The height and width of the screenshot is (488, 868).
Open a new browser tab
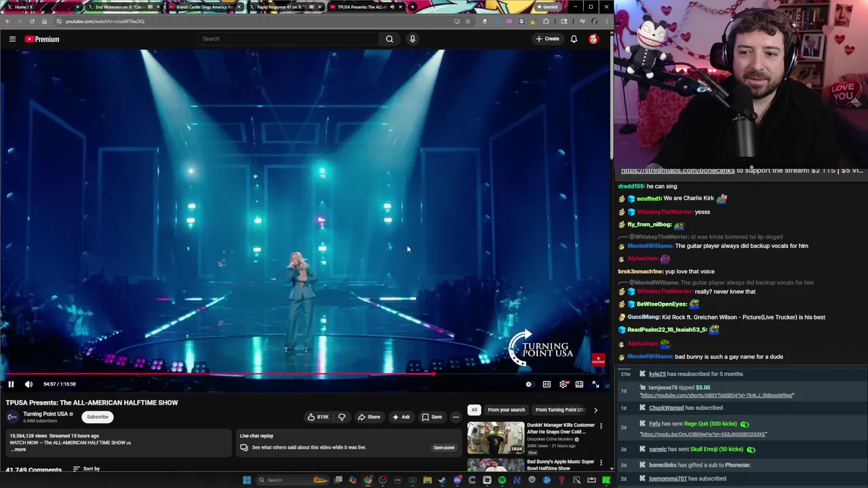point(412,7)
